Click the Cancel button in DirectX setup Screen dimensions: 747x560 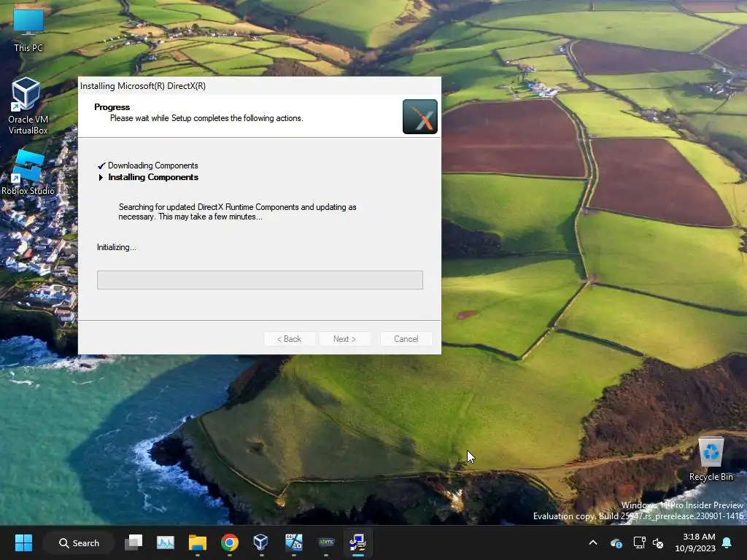406,339
